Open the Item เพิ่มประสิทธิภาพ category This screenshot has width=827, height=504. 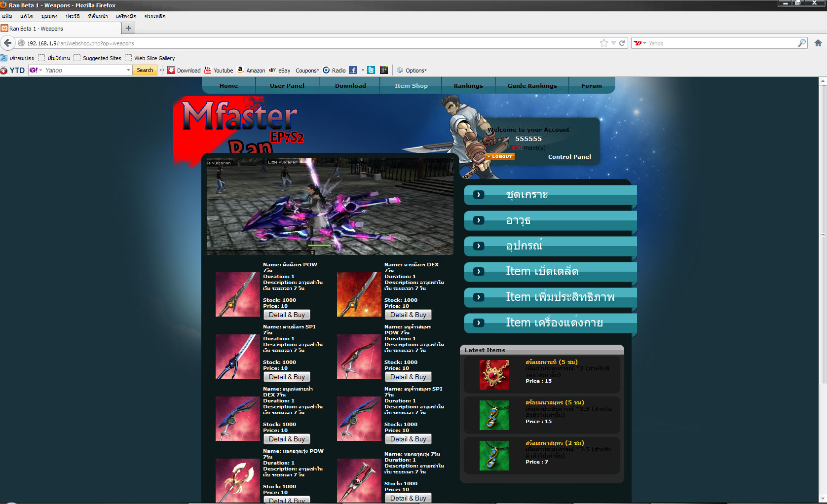coord(550,297)
